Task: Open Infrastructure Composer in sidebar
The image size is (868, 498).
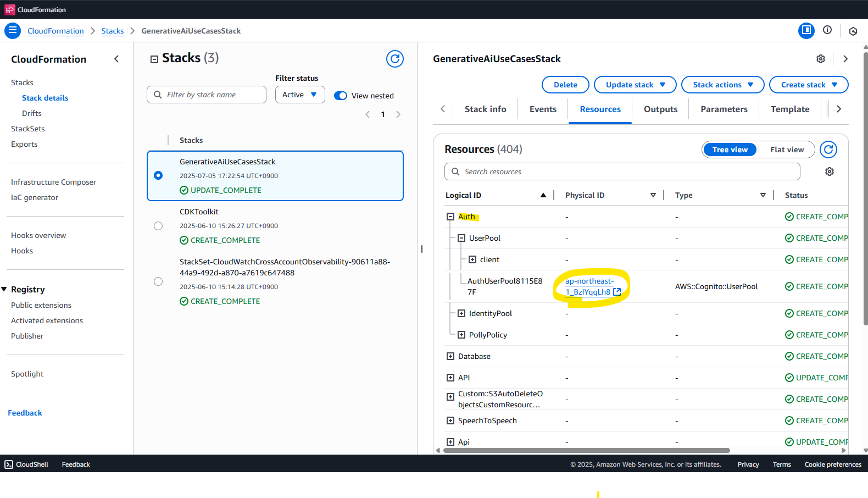Action: 53,182
